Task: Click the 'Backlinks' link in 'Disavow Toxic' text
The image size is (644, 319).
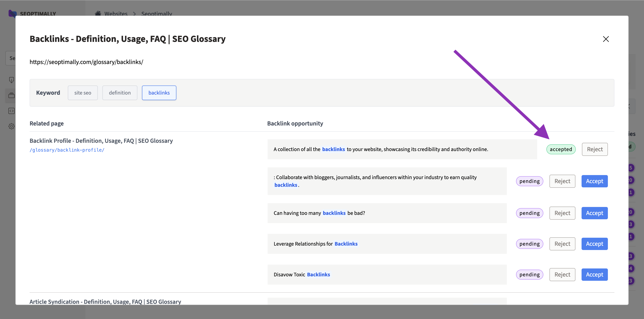Action: tap(318, 274)
